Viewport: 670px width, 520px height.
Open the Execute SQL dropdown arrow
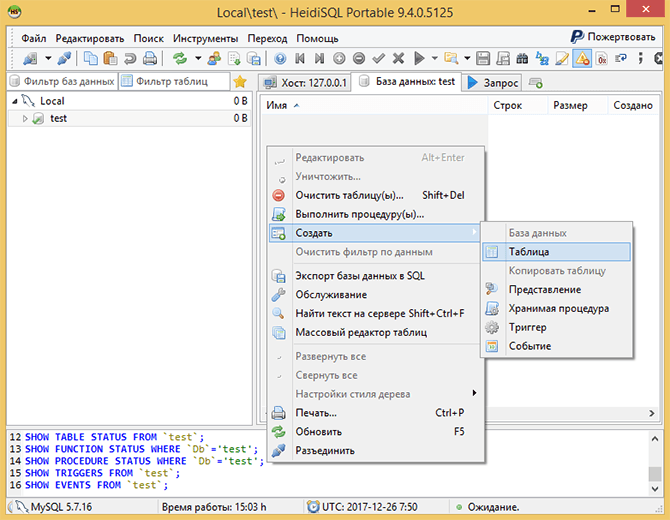pos(435,58)
